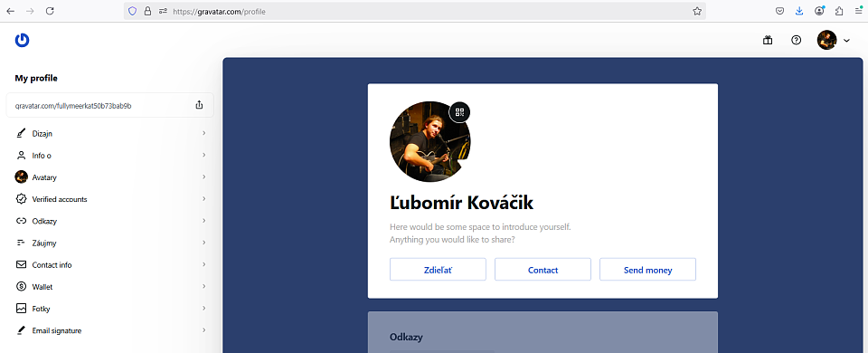The height and width of the screenshot is (353, 868).
Task: Bookmark this page with the star icon
Action: click(x=697, y=11)
